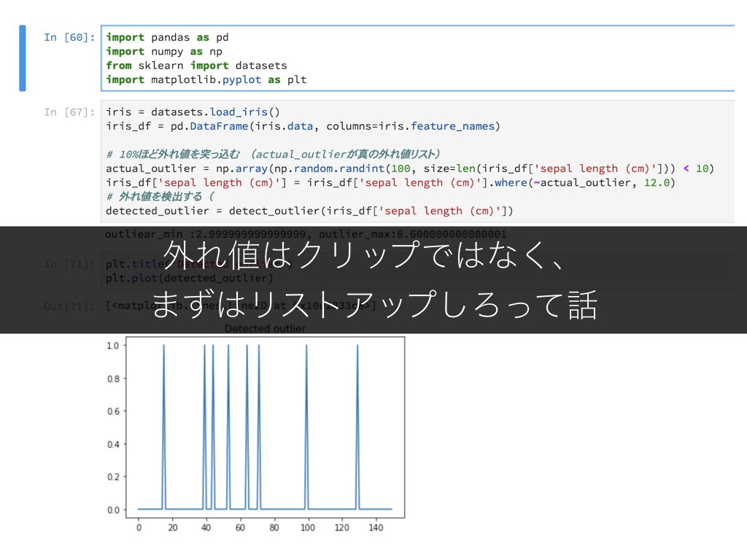
Task: Click the 'In [60]:' prompt label
Action: click(x=69, y=37)
